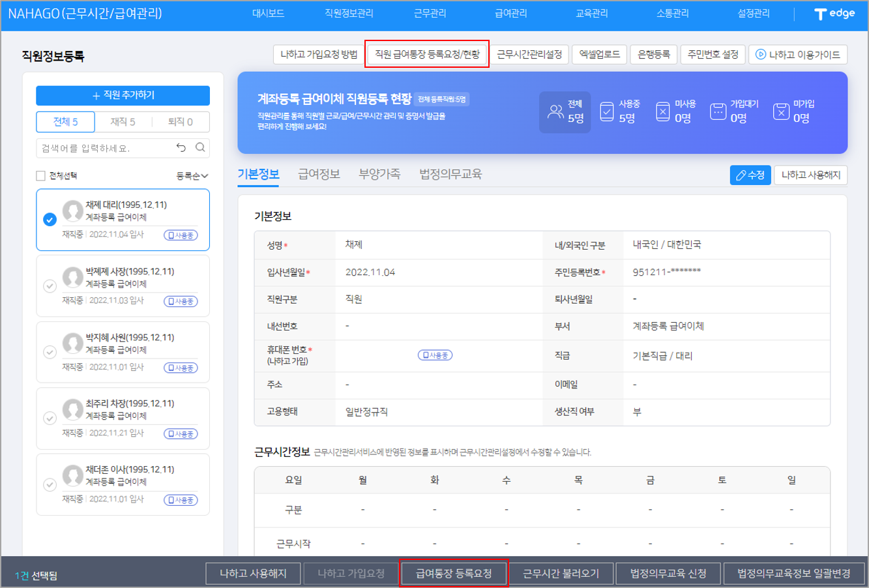This screenshot has height=588, width=869.
Task: Select the 전체 5 filter tab
Action: click(65, 122)
